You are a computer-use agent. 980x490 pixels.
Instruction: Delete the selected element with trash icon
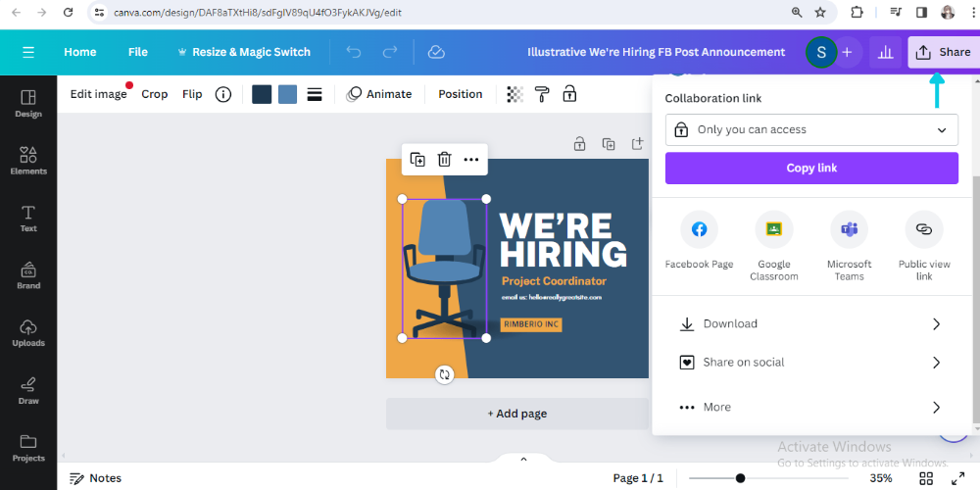point(444,160)
